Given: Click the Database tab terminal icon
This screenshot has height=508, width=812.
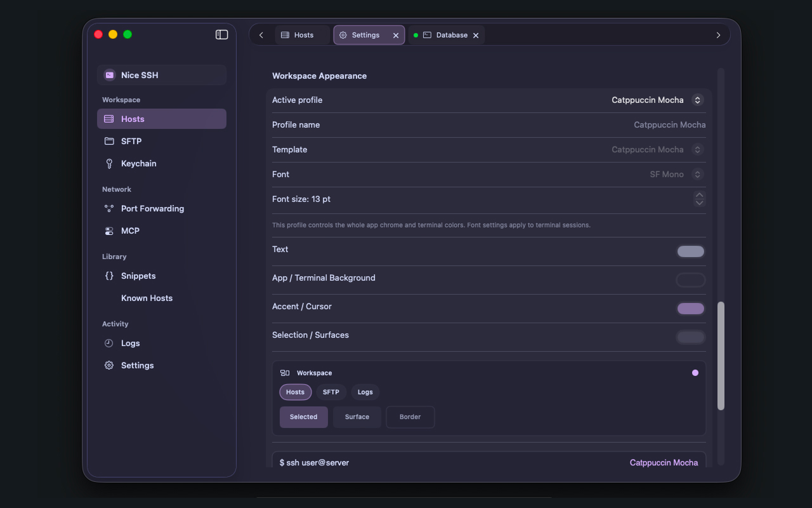Looking at the screenshot, I should tap(427, 35).
